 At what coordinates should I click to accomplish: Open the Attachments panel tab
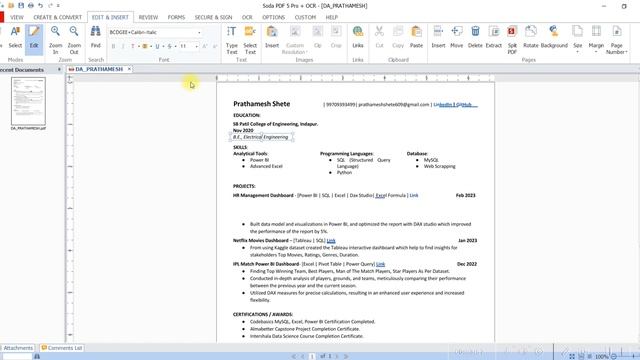(18, 348)
